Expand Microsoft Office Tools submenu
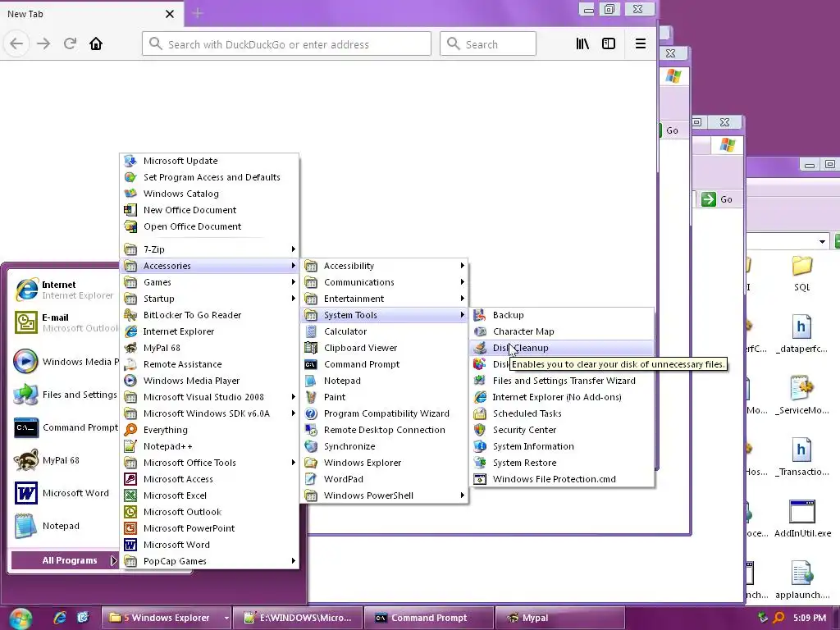Image resolution: width=840 pixels, height=630 pixels. pos(209,463)
